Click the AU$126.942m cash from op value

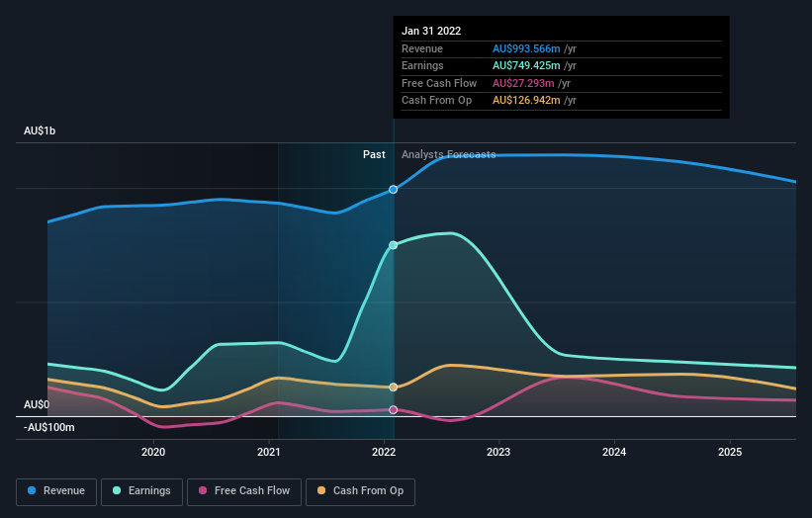pos(526,101)
